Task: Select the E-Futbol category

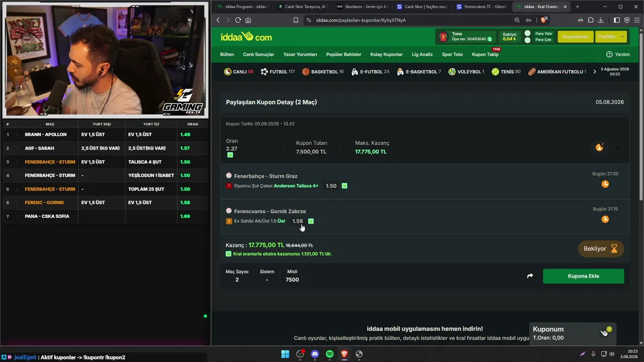Action: [x=370, y=72]
